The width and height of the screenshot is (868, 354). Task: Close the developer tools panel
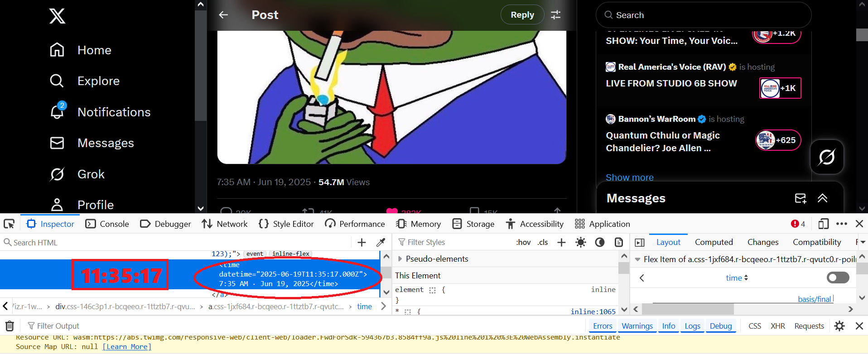pos(859,224)
